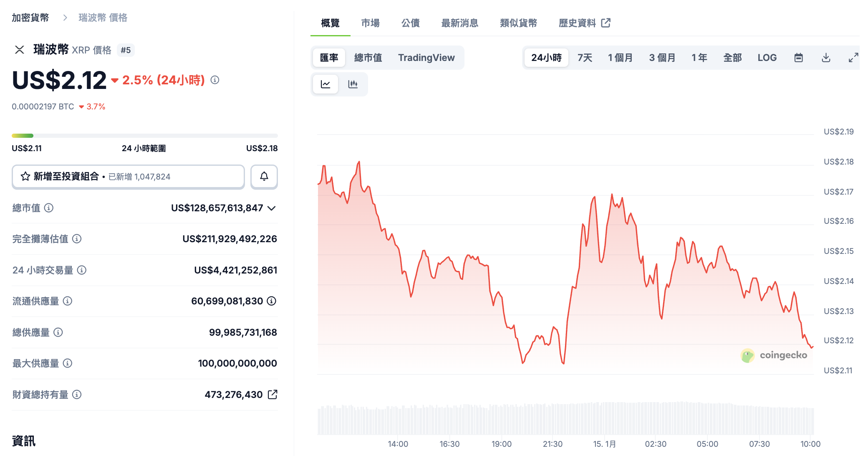Download the chart data
Screen dimensions: 868x456
click(x=825, y=58)
